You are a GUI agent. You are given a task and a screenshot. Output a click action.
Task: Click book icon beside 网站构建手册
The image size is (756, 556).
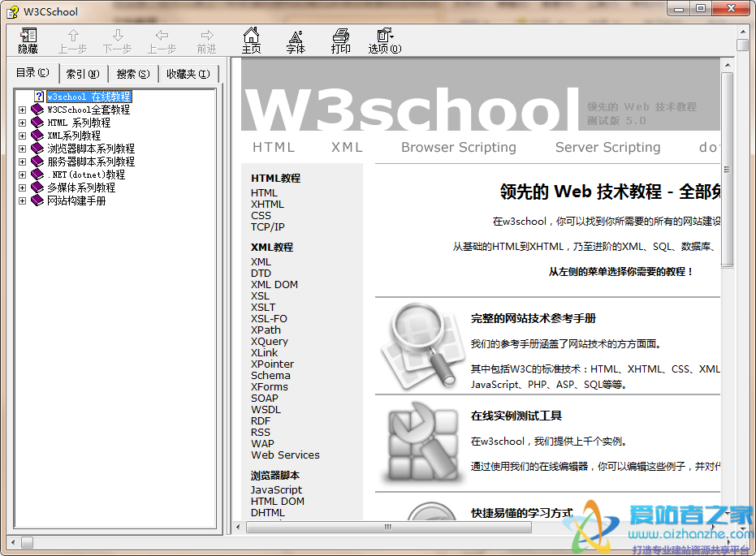coord(37,201)
